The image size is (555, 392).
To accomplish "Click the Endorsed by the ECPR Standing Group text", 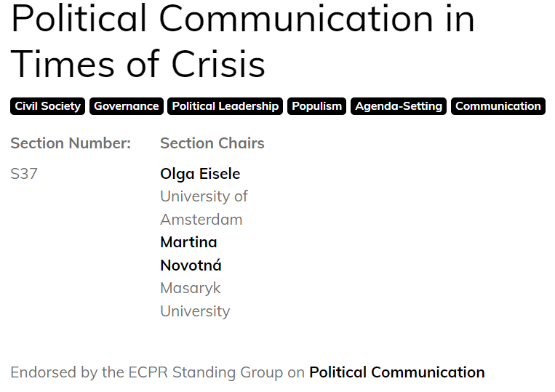I will [x=158, y=372].
